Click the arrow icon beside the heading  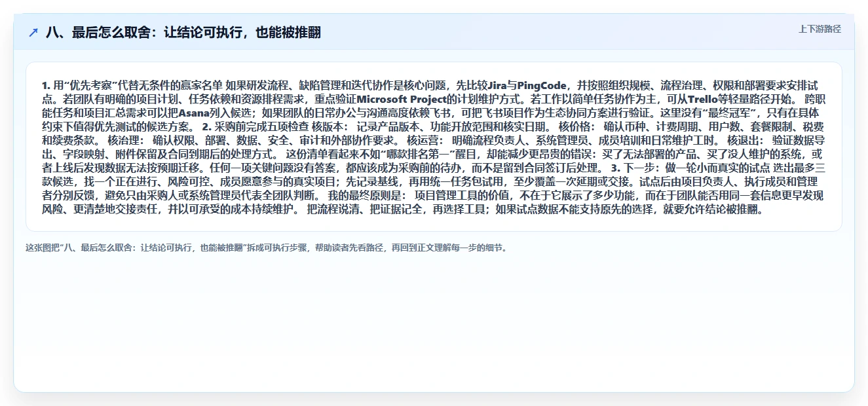(x=33, y=32)
